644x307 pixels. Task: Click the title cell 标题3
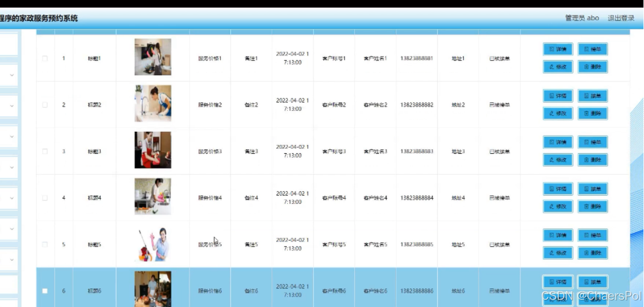95,152
